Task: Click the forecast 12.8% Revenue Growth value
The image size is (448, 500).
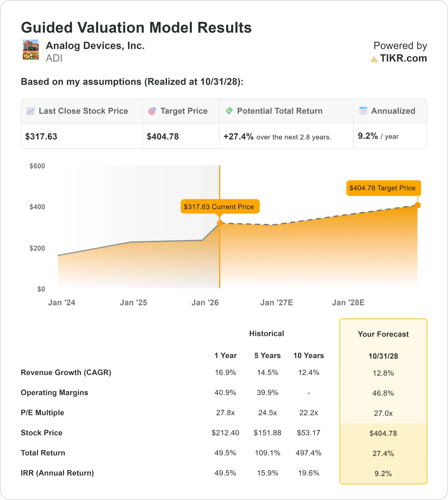Action: coord(383,373)
